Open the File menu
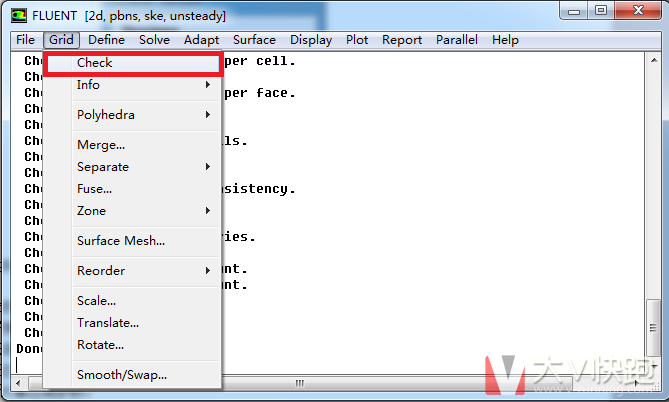Viewport: 669px width, 402px height. click(25, 40)
